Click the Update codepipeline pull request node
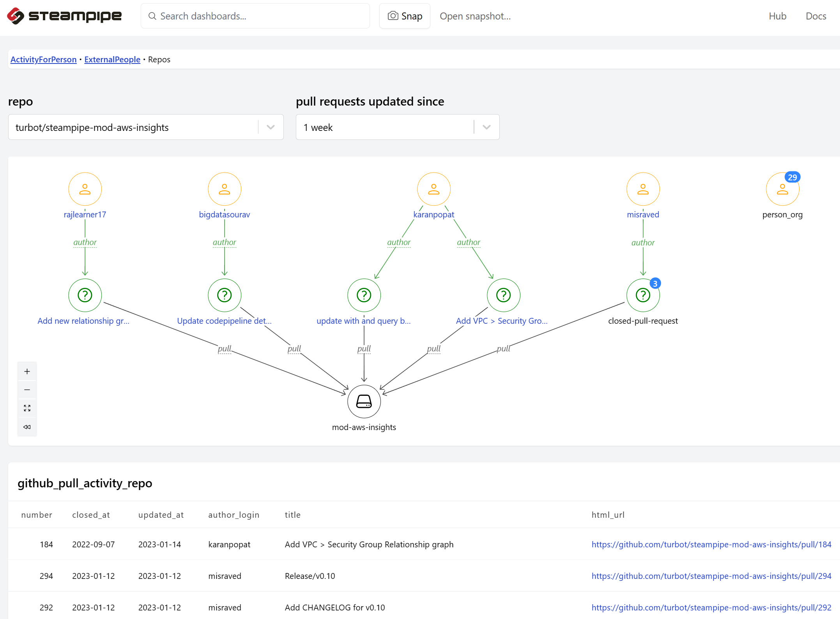The image size is (840, 619). [x=225, y=295]
